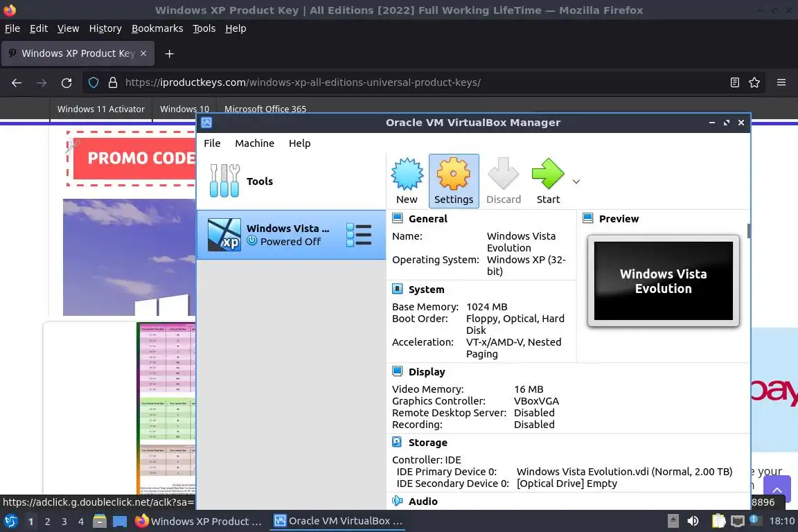The width and height of the screenshot is (798, 532).
Task: Open Windows 11 Activator page link
Action: pyautogui.click(x=100, y=109)
